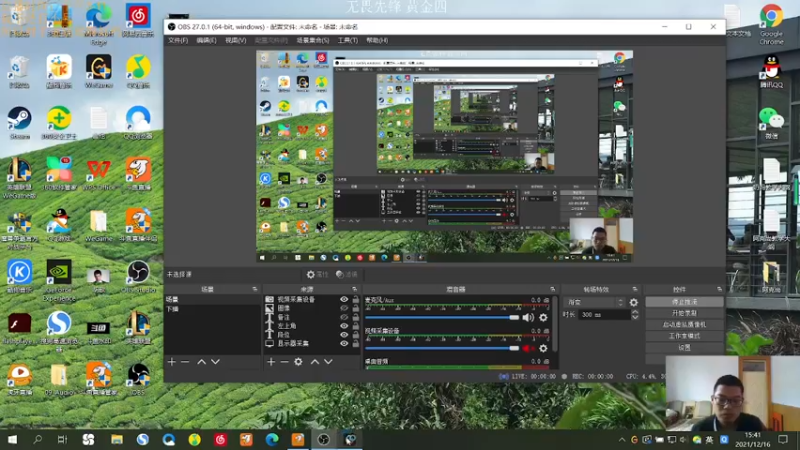Image resolution: width=800 pixels, height=450 pixels.
Task: Pop out the 转场特效 transitions dock
Action: [635, 289]
